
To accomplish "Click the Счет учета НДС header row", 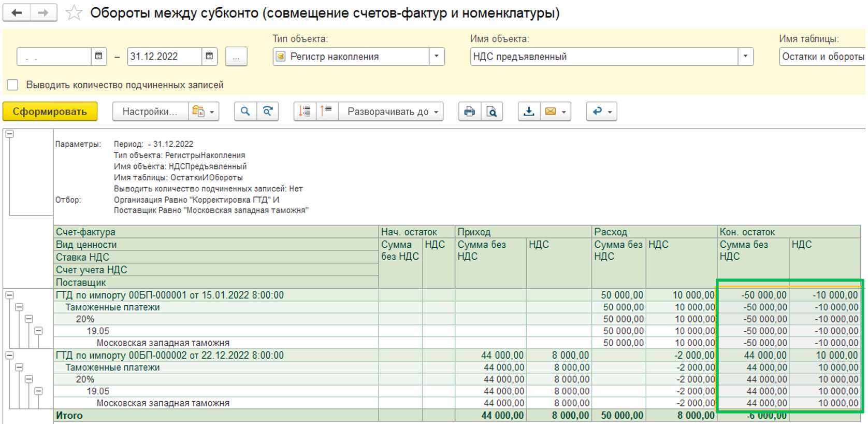I will [x=216, y=270].
